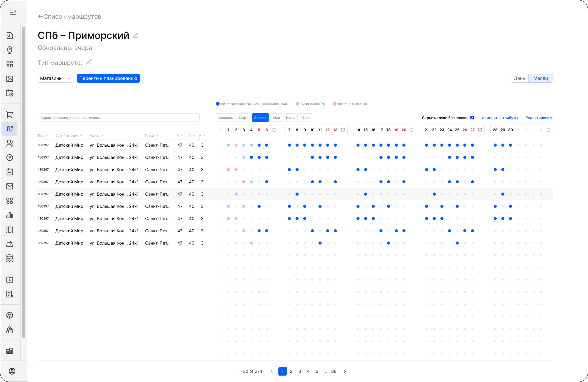The height and width of the screenshot is (382, 588).
Task: Open the user profile icon at bottom
Action: [12, 371]
